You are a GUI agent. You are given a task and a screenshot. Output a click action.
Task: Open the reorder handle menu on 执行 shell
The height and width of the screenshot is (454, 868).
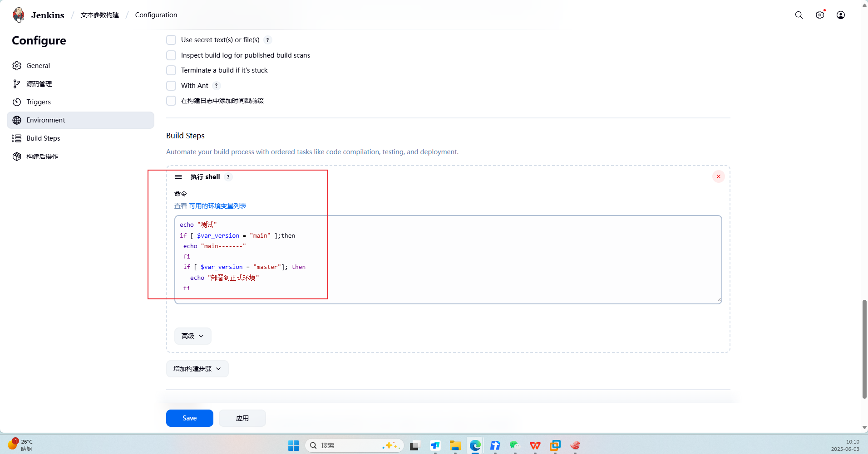click(178, 177)
